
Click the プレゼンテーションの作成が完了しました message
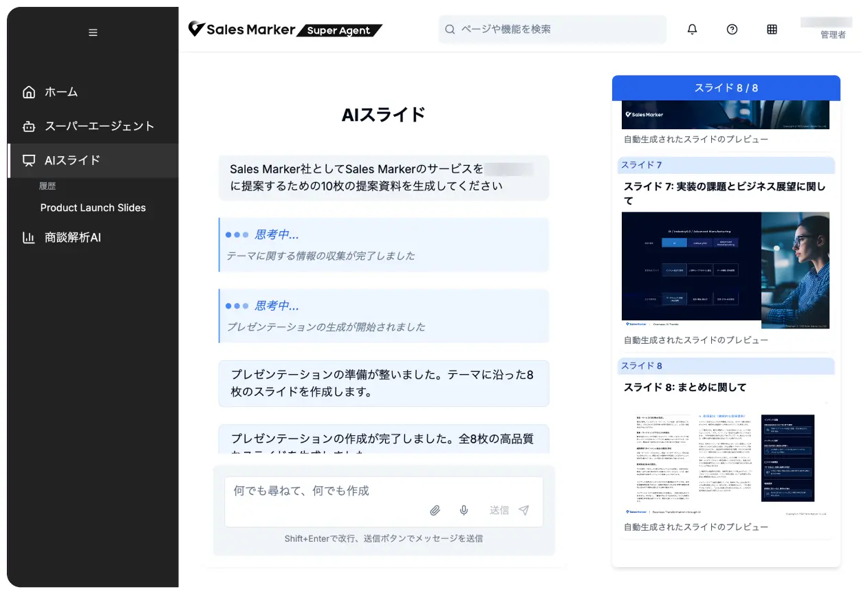tap(384, 439)
